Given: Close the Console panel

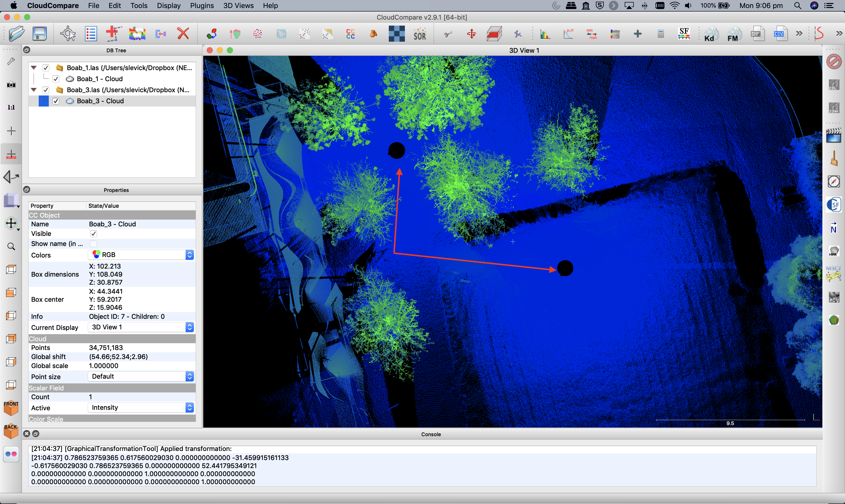Looking at the screenshot, I should coord(27,434).
